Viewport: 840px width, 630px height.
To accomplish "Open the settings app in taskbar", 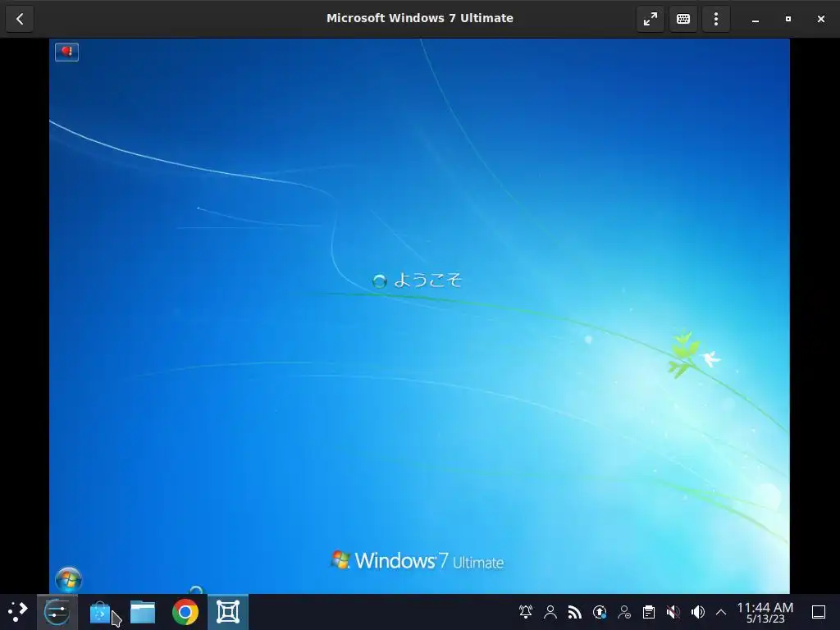I will [x=57, y=612].
